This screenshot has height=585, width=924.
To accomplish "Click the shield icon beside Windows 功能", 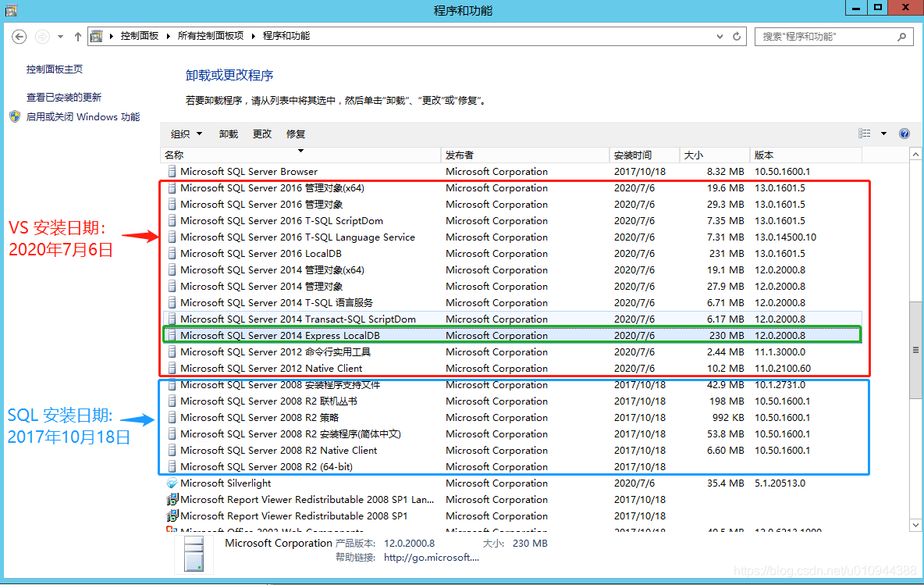I will (15, 116).
